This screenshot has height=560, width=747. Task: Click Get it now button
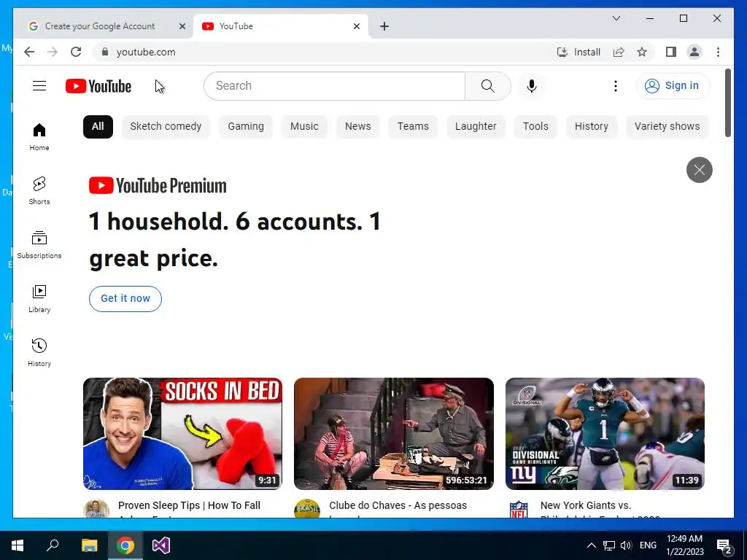click(125, 298)
